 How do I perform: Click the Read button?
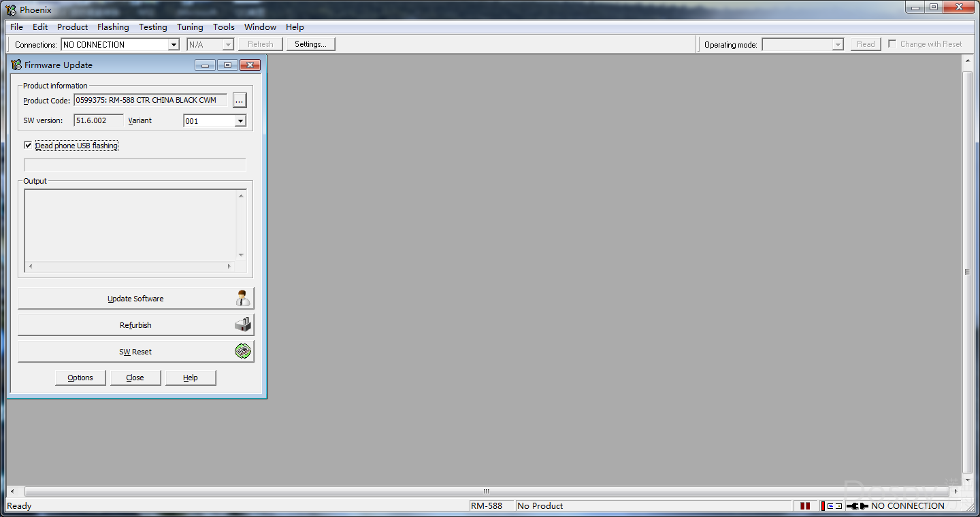[x=866, y=44]
